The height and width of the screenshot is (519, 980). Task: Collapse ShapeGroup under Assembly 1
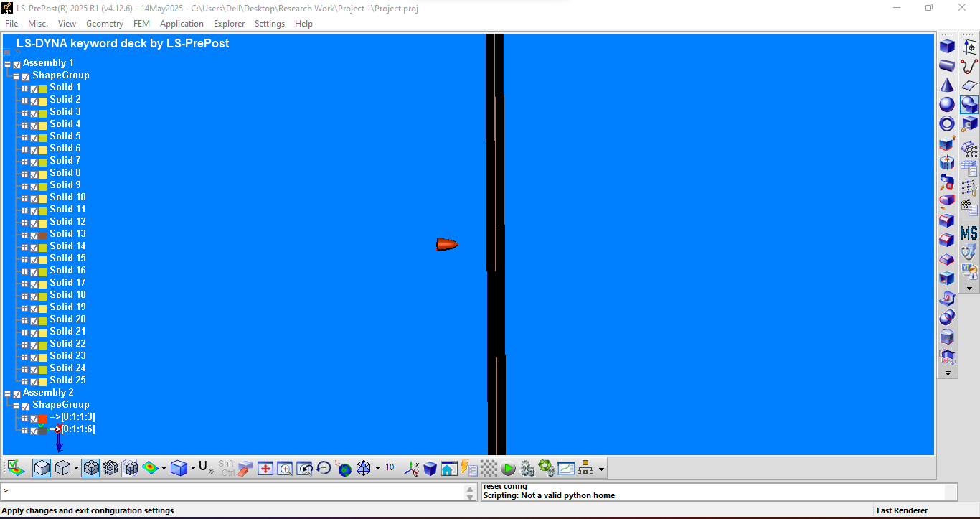[x=17, y=76]
